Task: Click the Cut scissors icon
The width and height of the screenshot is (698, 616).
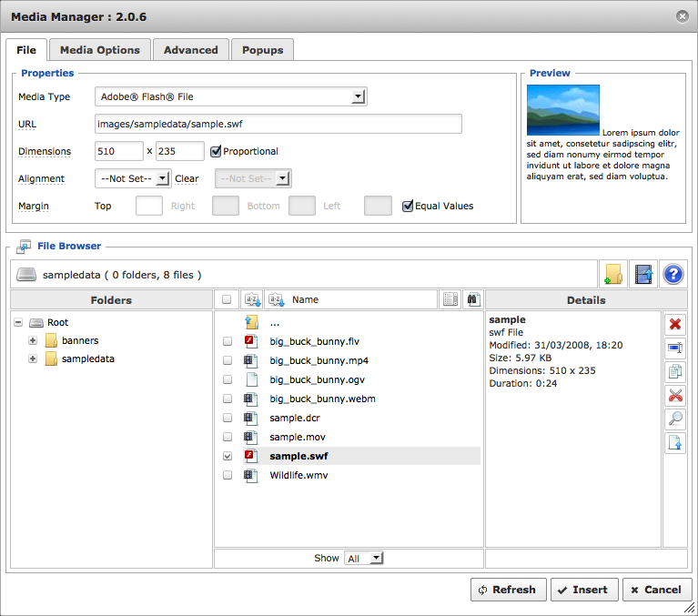Action: point(675,396)
